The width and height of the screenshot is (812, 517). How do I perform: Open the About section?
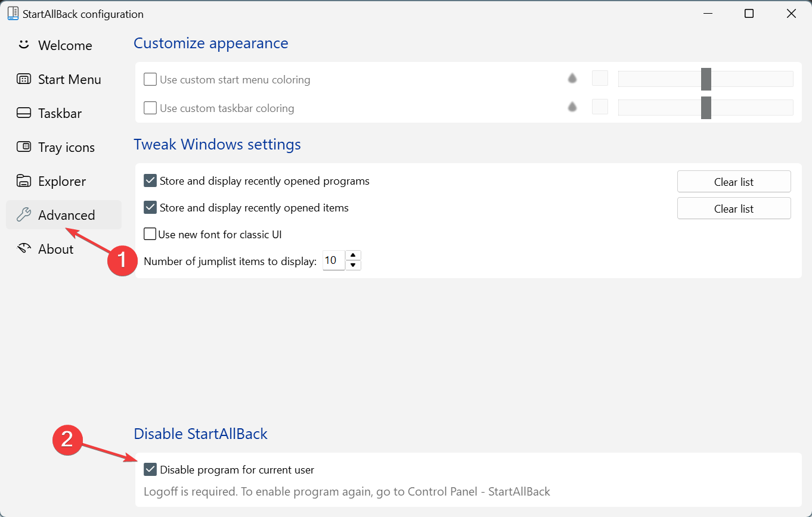coord(64,249)
